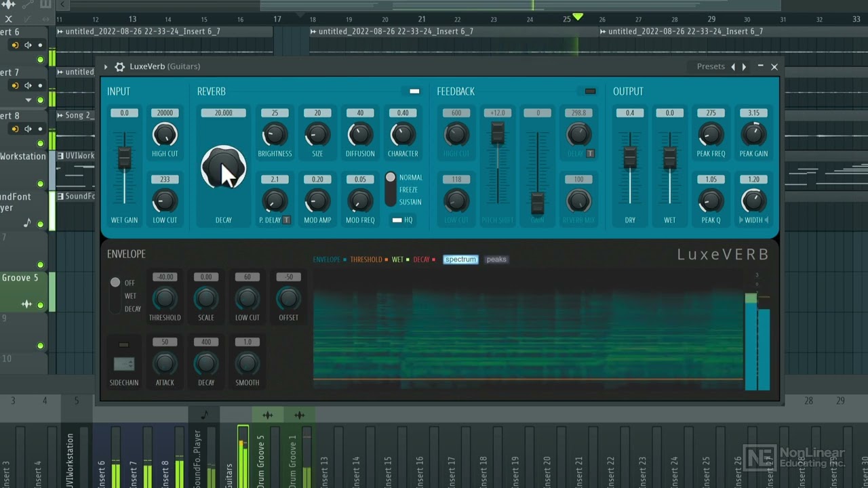
Task: Open Song 2 clip menu on Insert 8 track
Action: pos(60,116)
